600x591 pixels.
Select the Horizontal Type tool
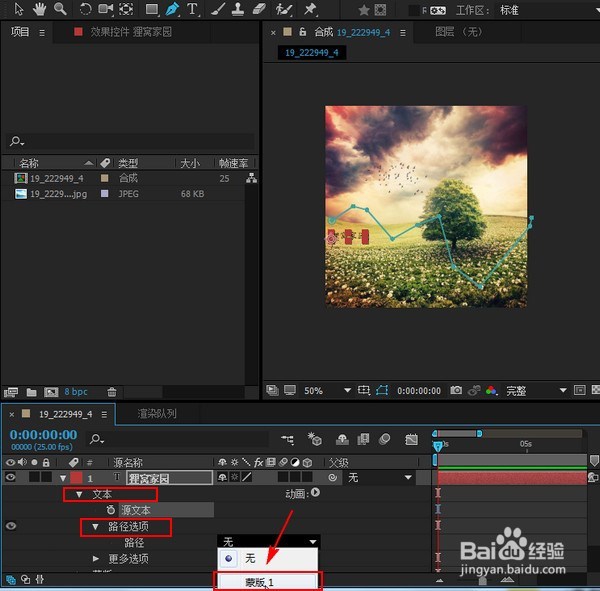pyautogui.click(x=192, y=9)
